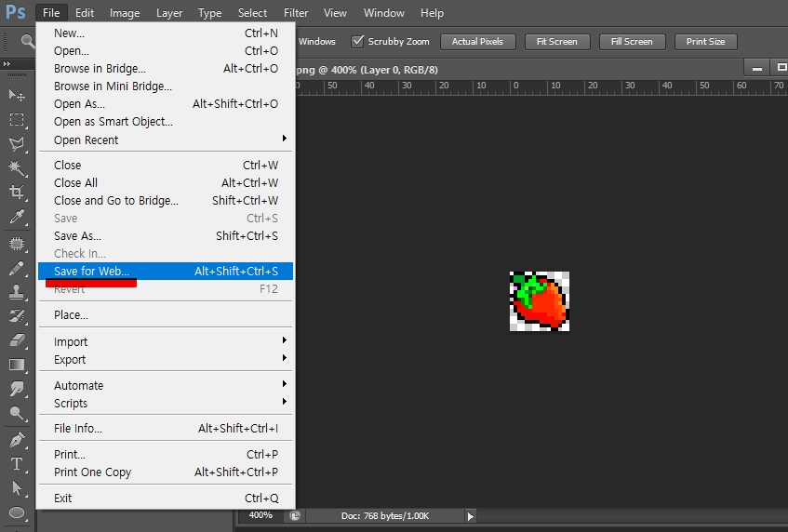788x532 pixels.
Task: Select the Eyedropper tool
Action: [x=17, y=217]
